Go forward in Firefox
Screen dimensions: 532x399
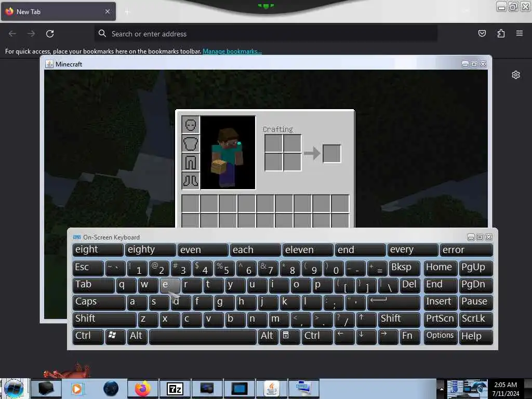click(31, 34)
